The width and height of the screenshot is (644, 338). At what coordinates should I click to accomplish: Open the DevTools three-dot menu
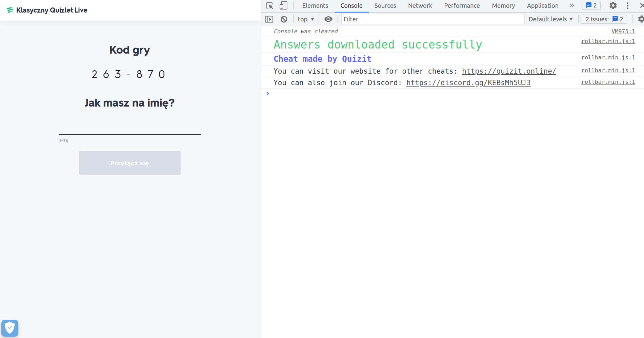627,6
